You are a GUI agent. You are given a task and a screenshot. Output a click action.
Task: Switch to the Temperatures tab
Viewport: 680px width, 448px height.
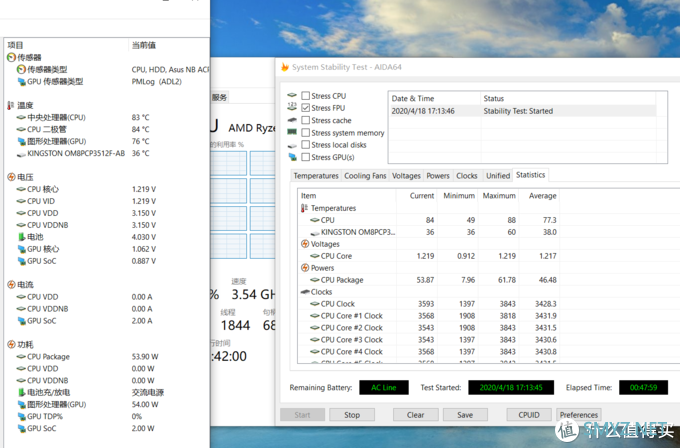tap(316, 176)
